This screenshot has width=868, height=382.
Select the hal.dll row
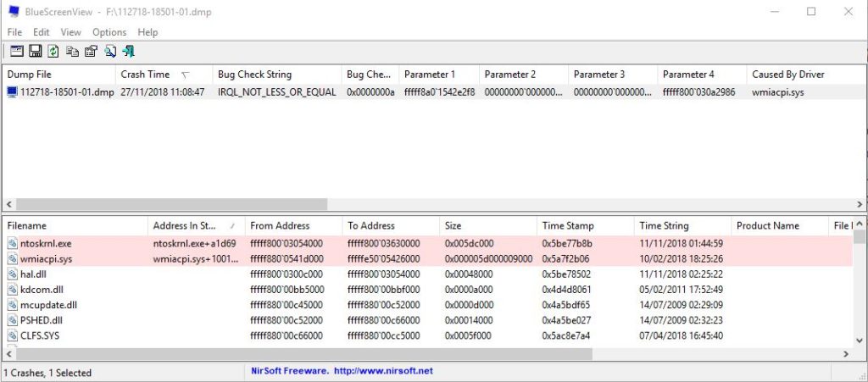(x=427, y=274)
